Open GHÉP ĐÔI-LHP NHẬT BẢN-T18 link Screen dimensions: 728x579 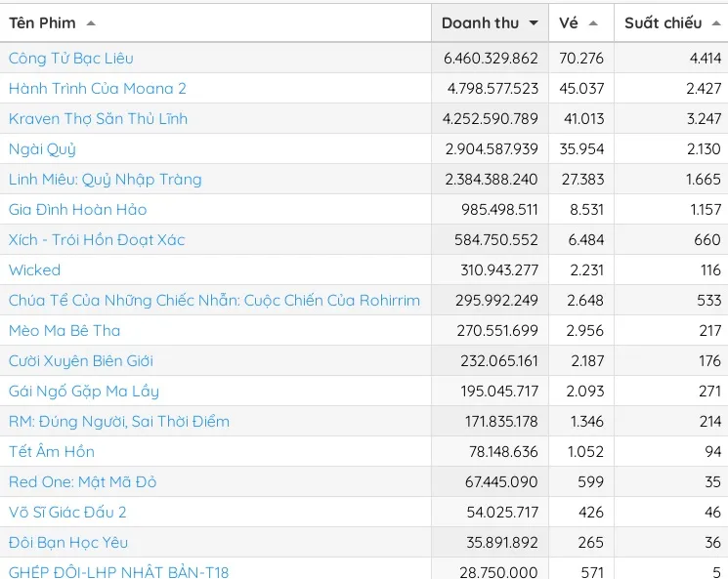[119, 571]
